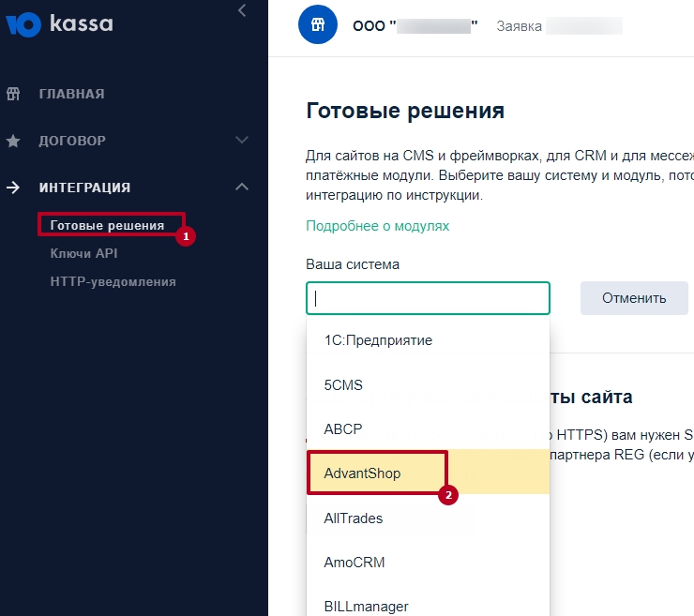Choose BILLmanager from the system list

tap(367, 606)
